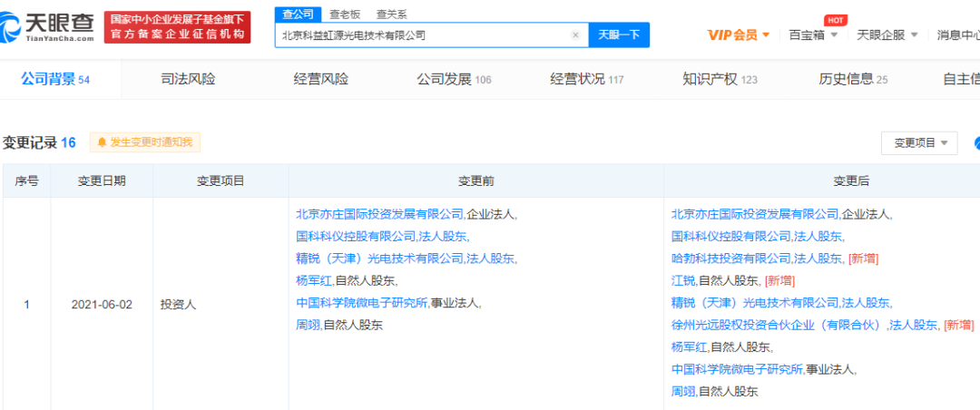Open 中国科学院微电子研究所 in 变更后 column
The image size is (980, 410).
pyautogui.click(x=736, y=369)
